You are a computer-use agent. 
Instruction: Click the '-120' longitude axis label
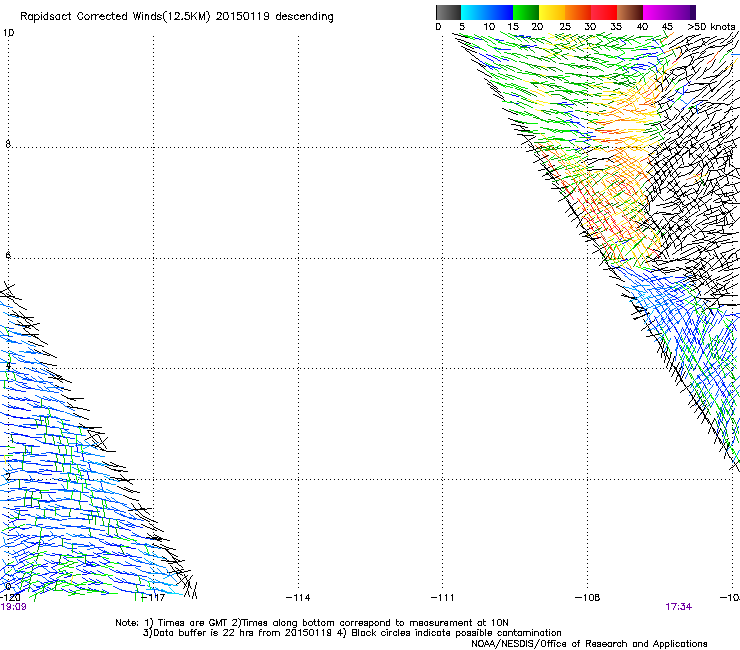tap(10, 597)
